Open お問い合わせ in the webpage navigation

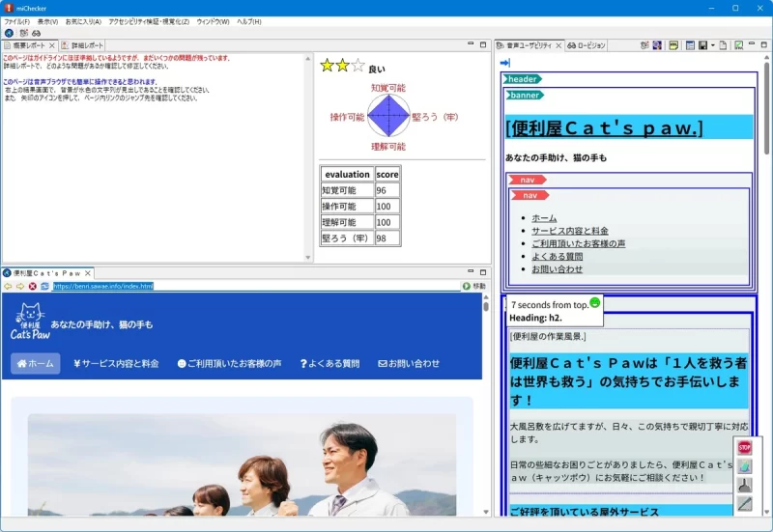(409, 364)
